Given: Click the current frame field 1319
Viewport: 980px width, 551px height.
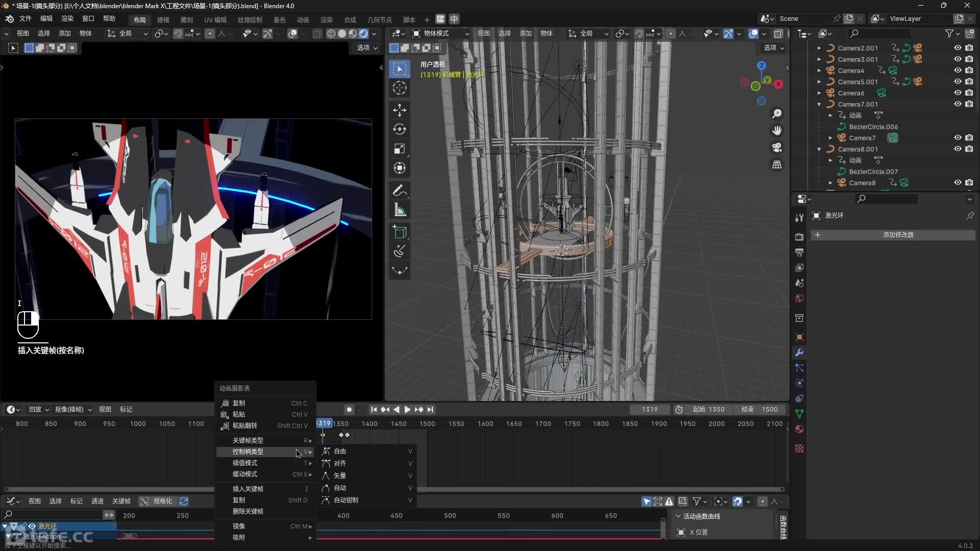Looking at the screenshot, I should click(x=650, y=410).
